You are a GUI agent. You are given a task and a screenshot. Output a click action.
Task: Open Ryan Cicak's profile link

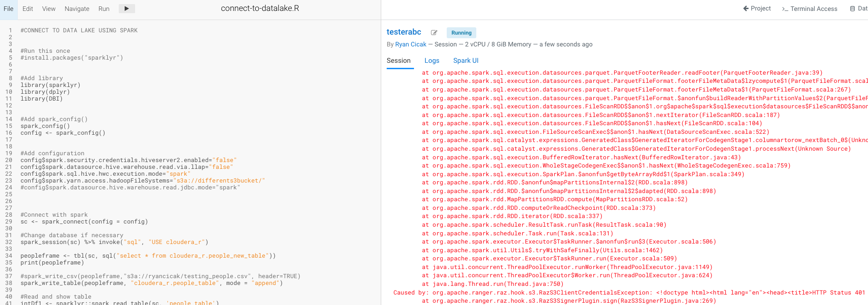click(x=411, y=45)
